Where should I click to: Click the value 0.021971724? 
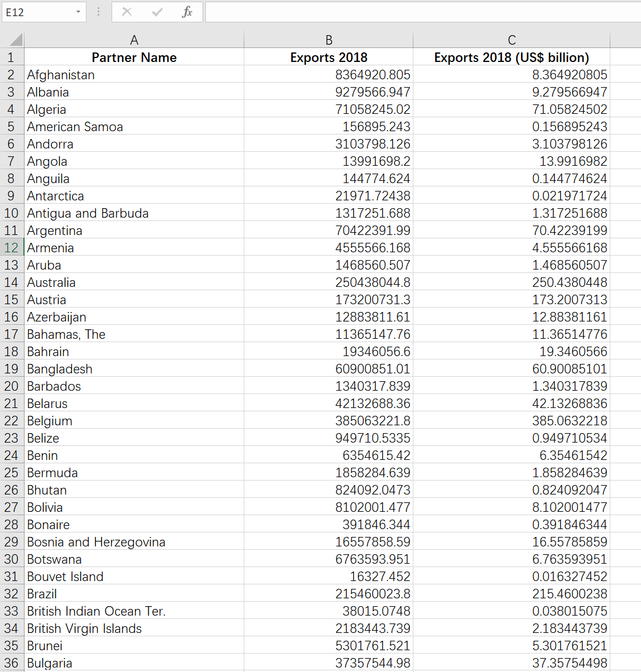tap(570, 195)
